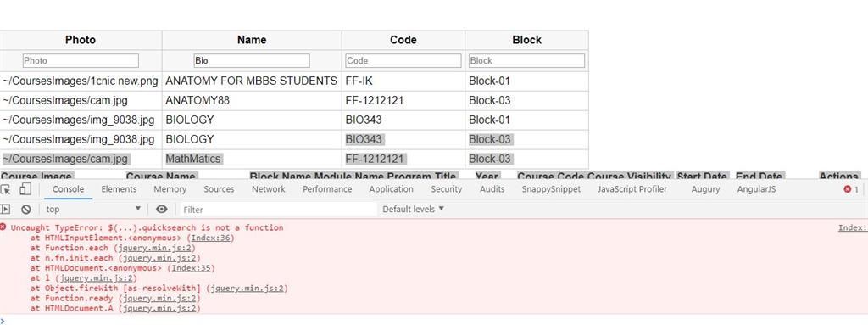Show the console sidebar icon

[x=6, y=209]
